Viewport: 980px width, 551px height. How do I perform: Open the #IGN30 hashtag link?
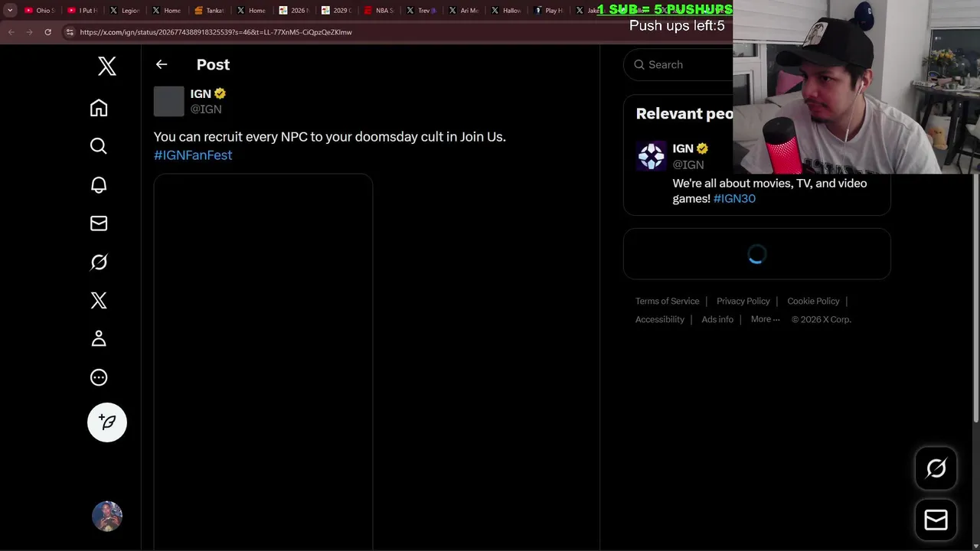click(x=734, y=198)
